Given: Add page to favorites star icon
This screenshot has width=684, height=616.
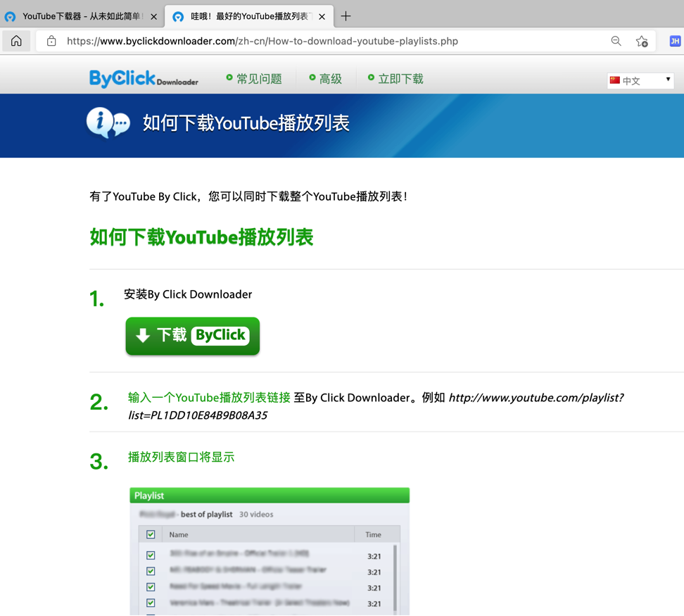Looking at the screenshot, I should [x=641, y=41].
